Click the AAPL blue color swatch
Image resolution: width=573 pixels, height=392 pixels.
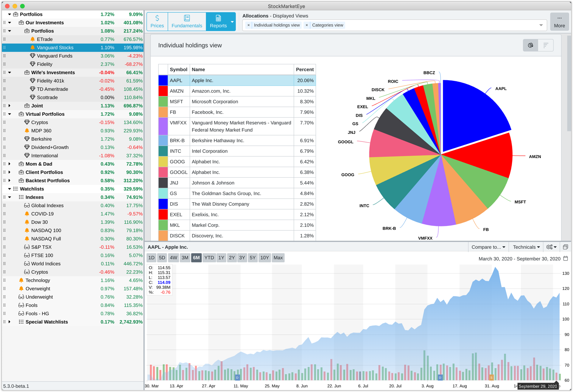pos(163,81)
